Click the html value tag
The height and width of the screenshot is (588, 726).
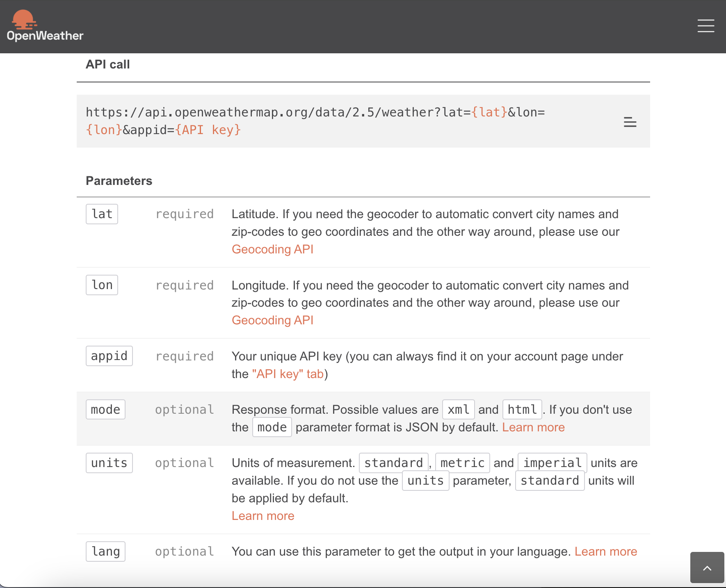coord(522,410)
